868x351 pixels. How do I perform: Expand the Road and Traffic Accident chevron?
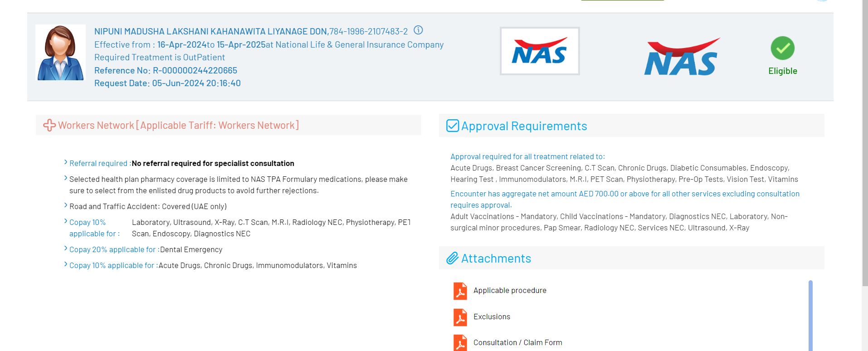66,206
